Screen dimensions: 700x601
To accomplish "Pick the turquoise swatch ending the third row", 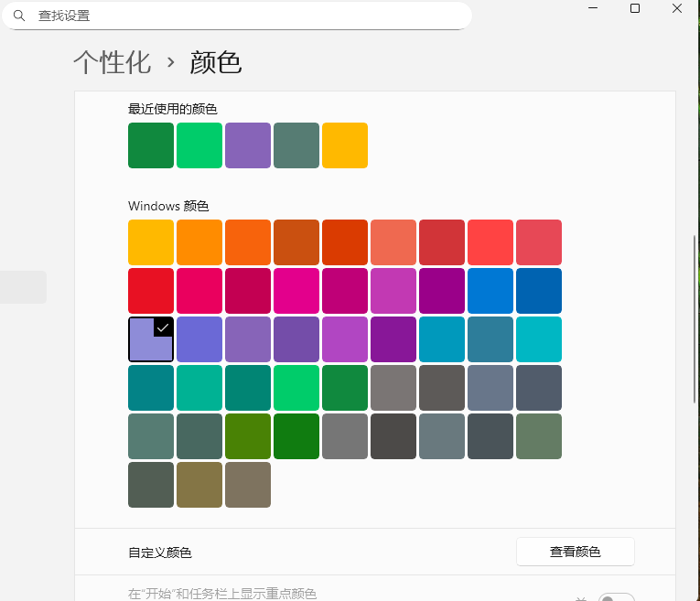I will pyautogui.click(x=539, y=339).
